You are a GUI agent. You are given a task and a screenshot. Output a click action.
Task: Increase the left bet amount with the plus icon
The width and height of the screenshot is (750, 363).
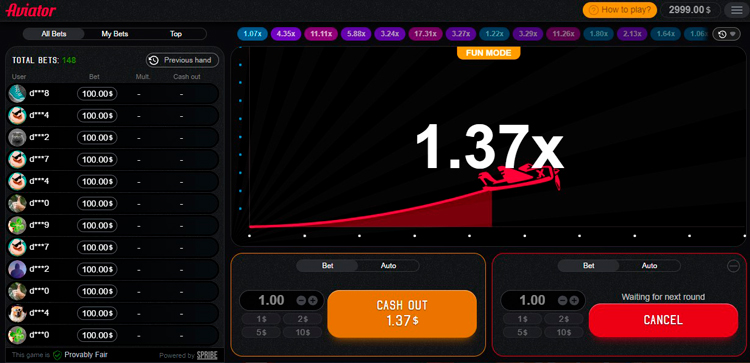pyautogui.click(x=313, y=301)
